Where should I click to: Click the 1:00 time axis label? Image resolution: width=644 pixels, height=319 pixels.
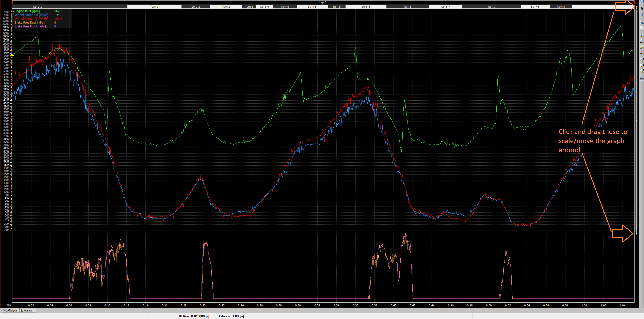584,305
